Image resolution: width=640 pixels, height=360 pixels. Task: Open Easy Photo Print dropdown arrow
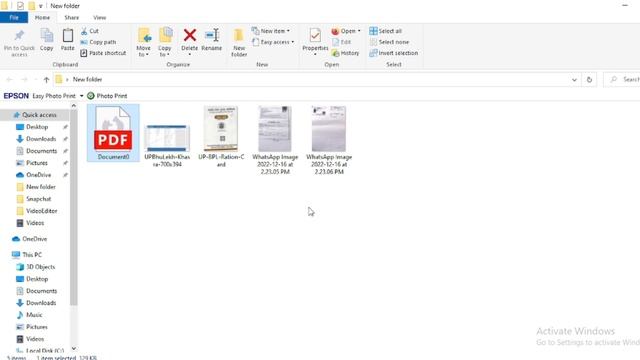pyautogui.click(x=81, y=96)
